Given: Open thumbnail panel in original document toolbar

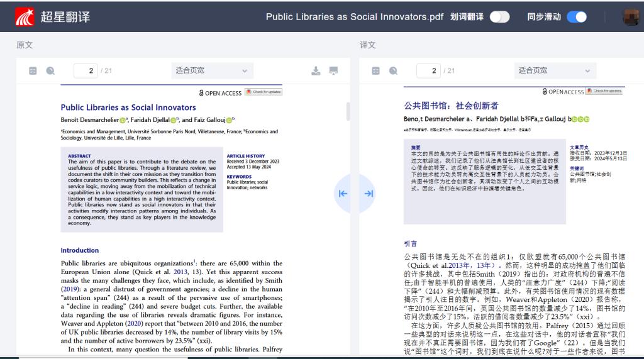Looking at the screenshot, I should pos(33,71).
